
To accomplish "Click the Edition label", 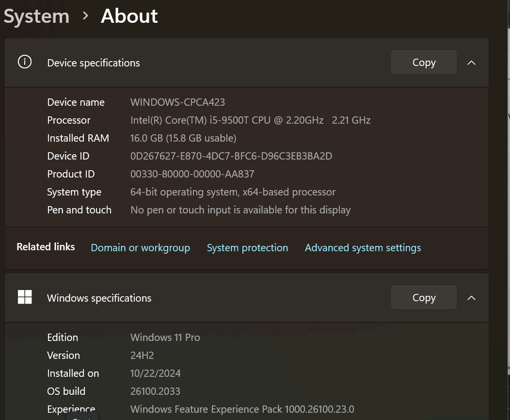I will [x=63, y=338].
